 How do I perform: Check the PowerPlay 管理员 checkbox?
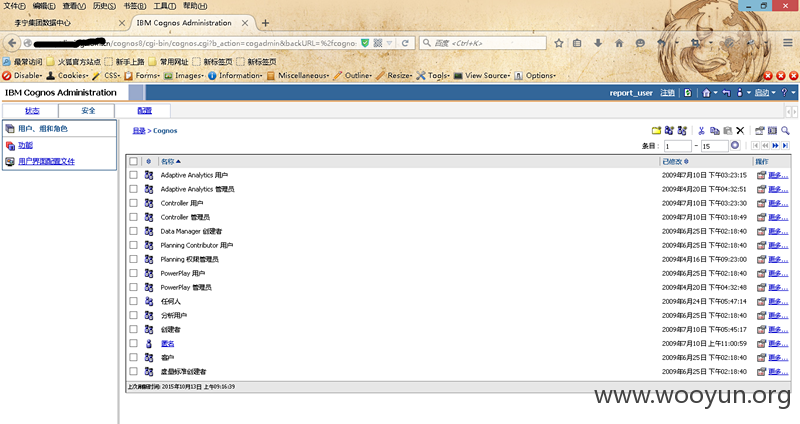tap(134, 287)
